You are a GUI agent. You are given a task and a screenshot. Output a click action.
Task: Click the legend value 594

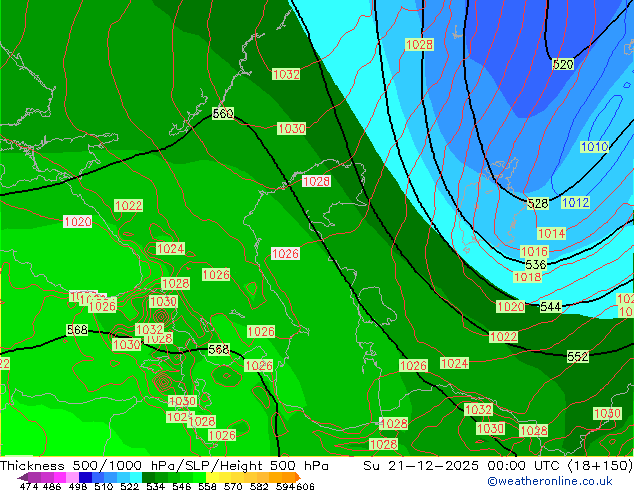coord(285,486)
